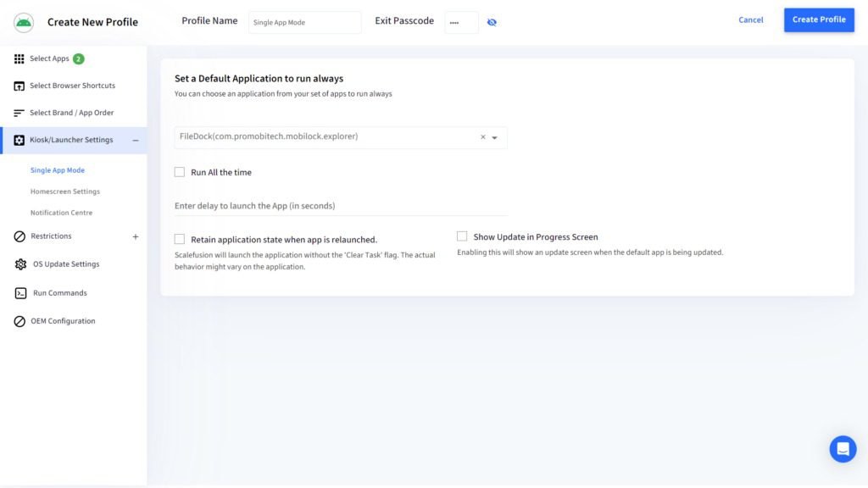Viewport: 868px width, 488px height.
Task: Click the Cancel link
Action: (750, 19)
